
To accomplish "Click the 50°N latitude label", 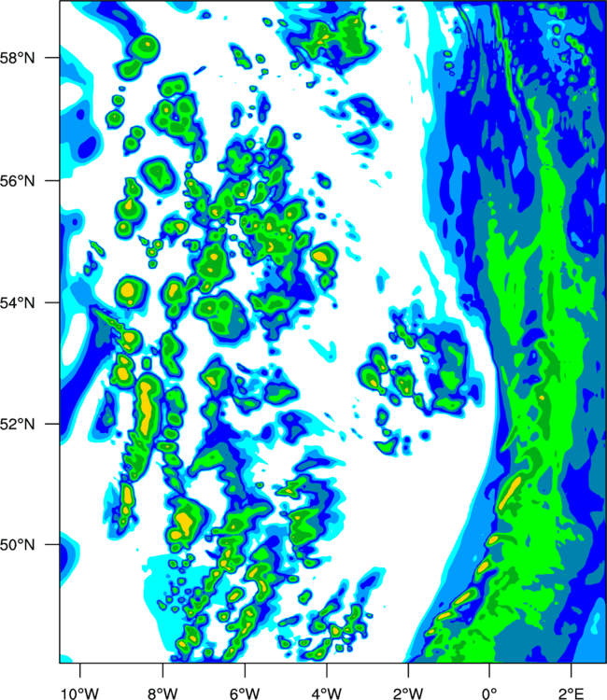I will [17, 545].
